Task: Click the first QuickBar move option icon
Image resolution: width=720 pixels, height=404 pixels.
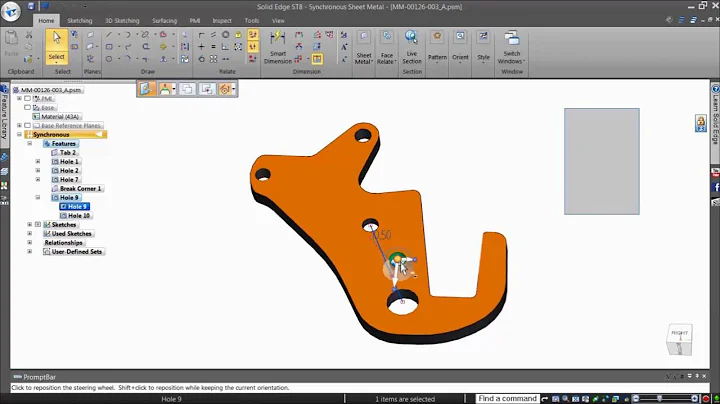Action: 146,89
